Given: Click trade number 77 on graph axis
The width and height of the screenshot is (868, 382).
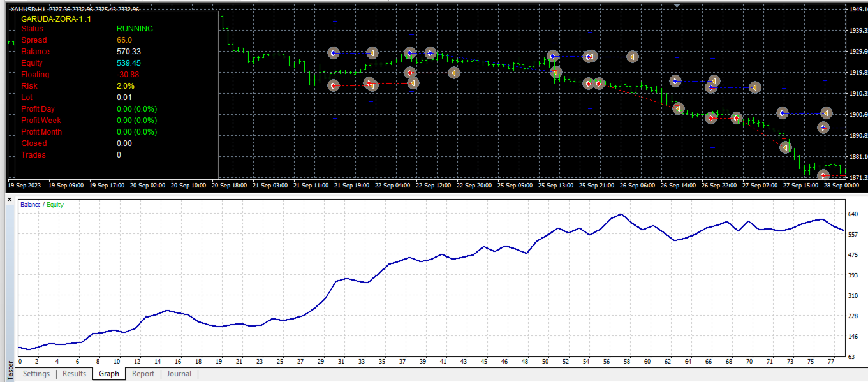Looking at the screenshot, I should pyautogui.click(x=830, y=362).
